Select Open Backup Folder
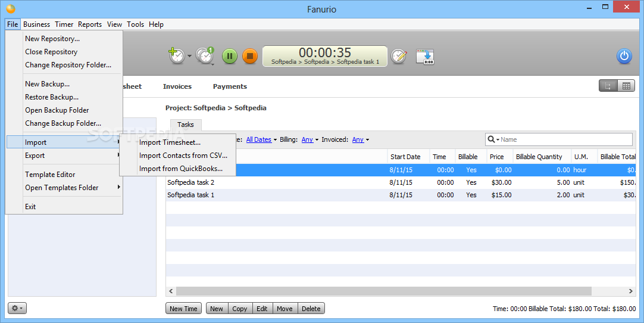The height and width of the screenshot is (323, 644). point(64,110)
